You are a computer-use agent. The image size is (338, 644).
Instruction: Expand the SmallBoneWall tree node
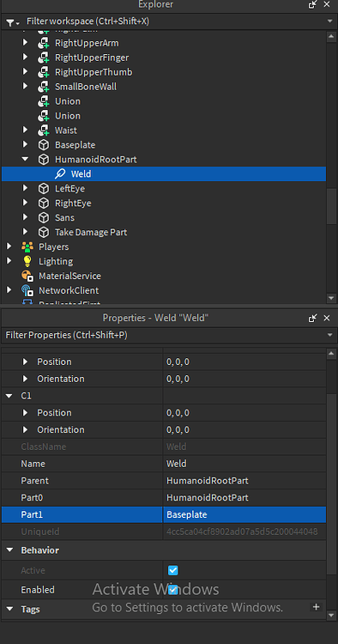pyautogui.click(x=25, y=87)
